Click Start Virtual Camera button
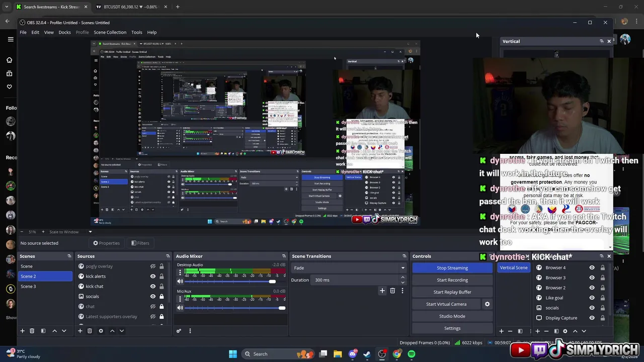Viewport: 644px width, 362px height. click(446, 304)
